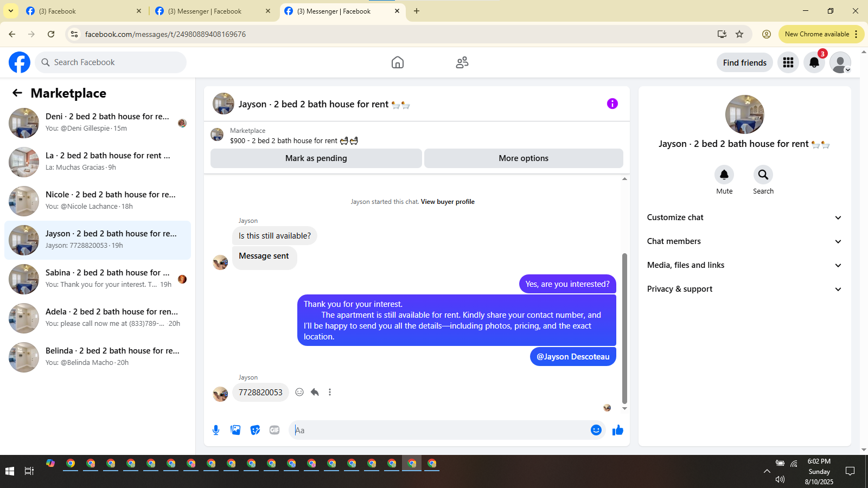The image size is (868, 488).
Task: Expand Media, files and links section
Action: [x=745, y=265]
